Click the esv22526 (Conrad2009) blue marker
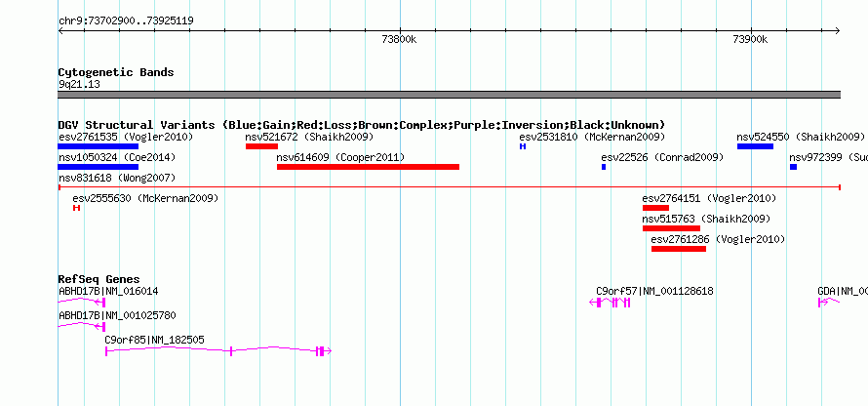Screen dimensions: 868x406 604,167
